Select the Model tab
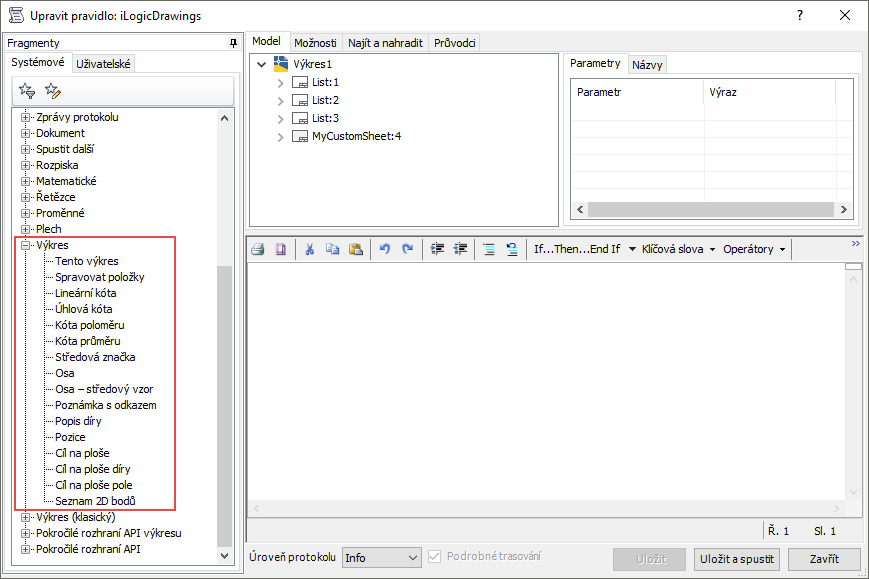The width and height of the screenshot is (869, 579). [267, 41]
